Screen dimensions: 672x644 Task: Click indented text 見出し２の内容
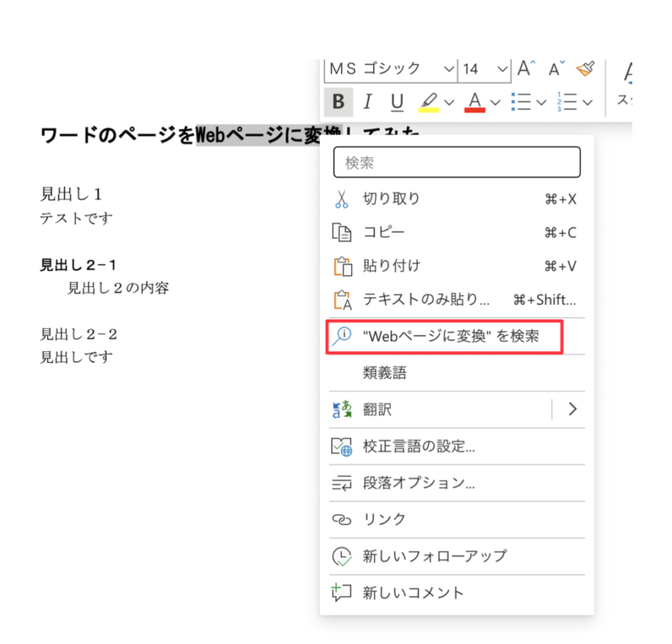click(x=118, y=288)
